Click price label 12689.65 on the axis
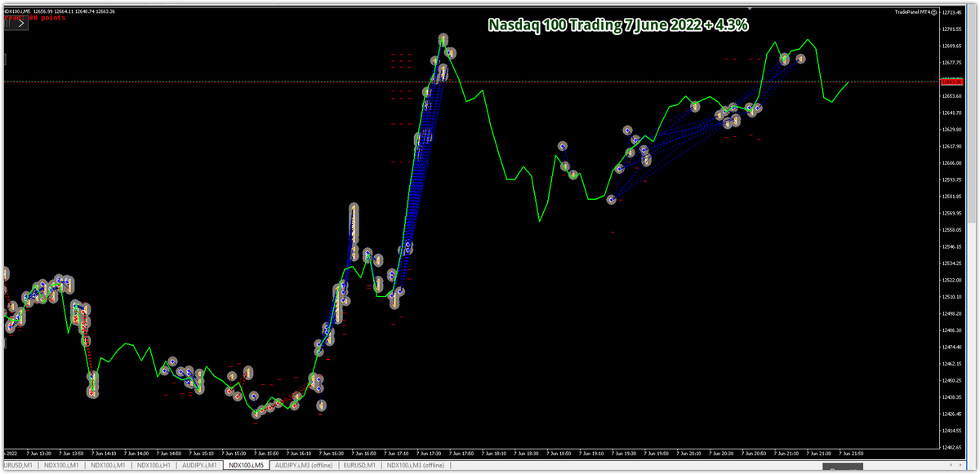 (951, 46)
